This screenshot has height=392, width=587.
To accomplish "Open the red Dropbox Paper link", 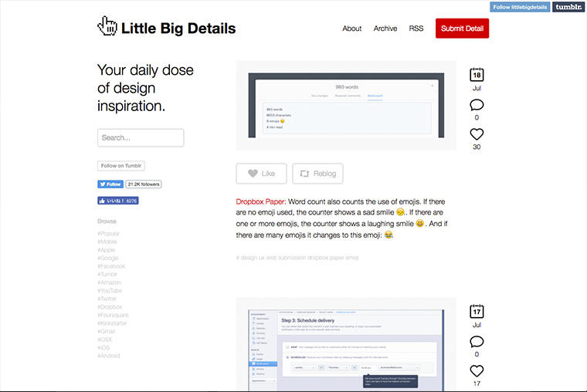I will pyautogui.click(x=261, y=201).
